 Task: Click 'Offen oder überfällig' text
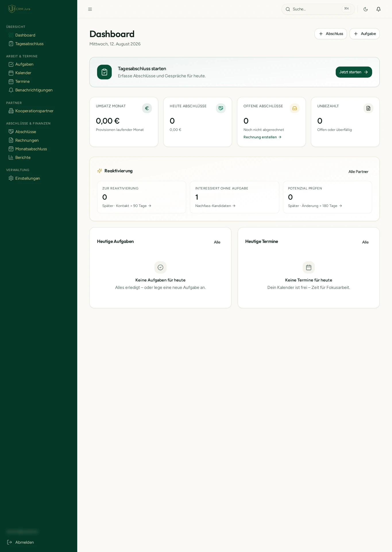335,130
